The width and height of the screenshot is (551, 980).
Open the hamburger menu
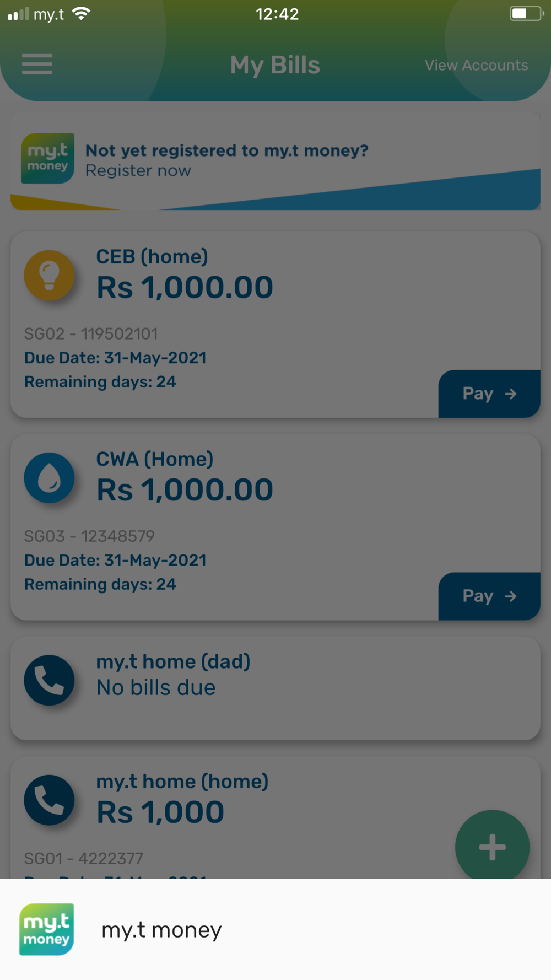37,64
